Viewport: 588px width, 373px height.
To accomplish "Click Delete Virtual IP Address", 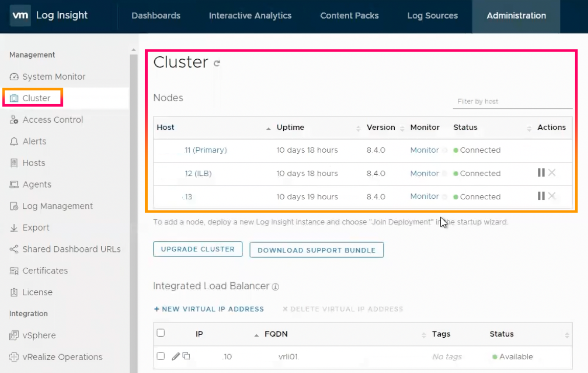I will click(343, 309).
